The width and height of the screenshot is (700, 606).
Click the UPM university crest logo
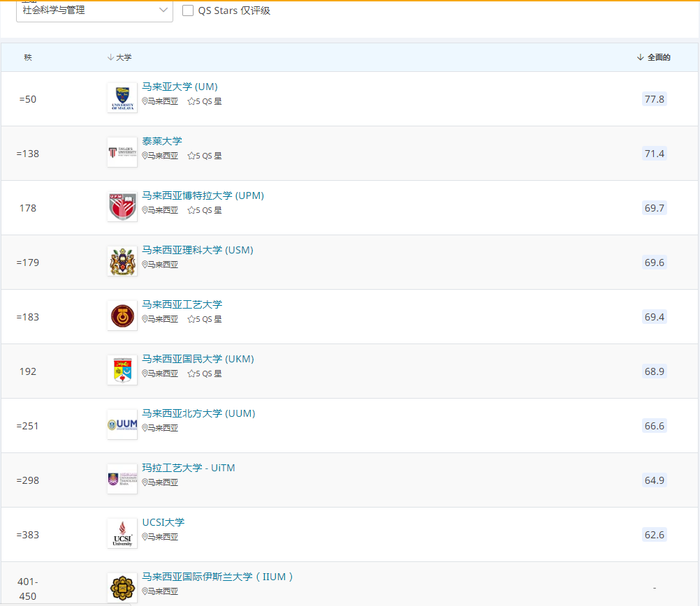122,207
